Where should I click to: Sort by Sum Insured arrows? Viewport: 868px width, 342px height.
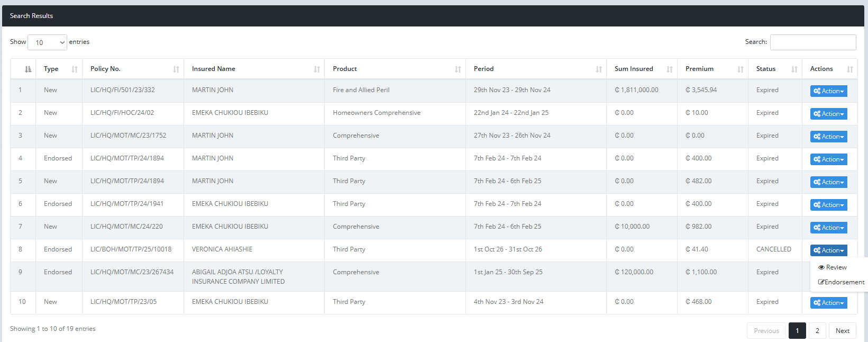[670, 69]
